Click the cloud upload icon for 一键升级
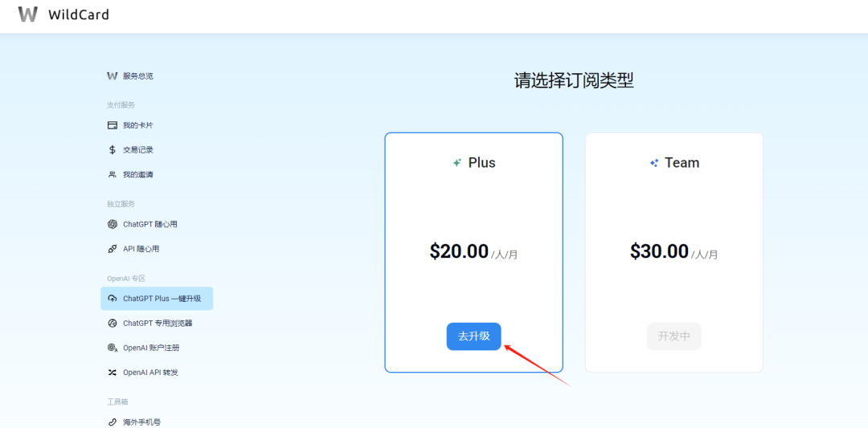Image resolution: width=868 pixels, height=428 pixels. [113, 299]
